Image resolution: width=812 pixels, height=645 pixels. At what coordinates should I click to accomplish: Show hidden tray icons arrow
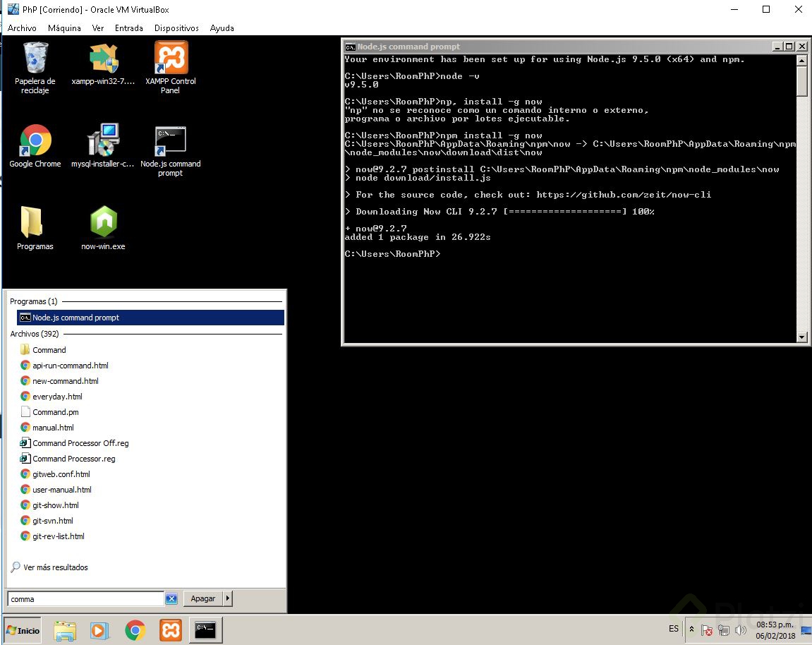click(691, 629)
